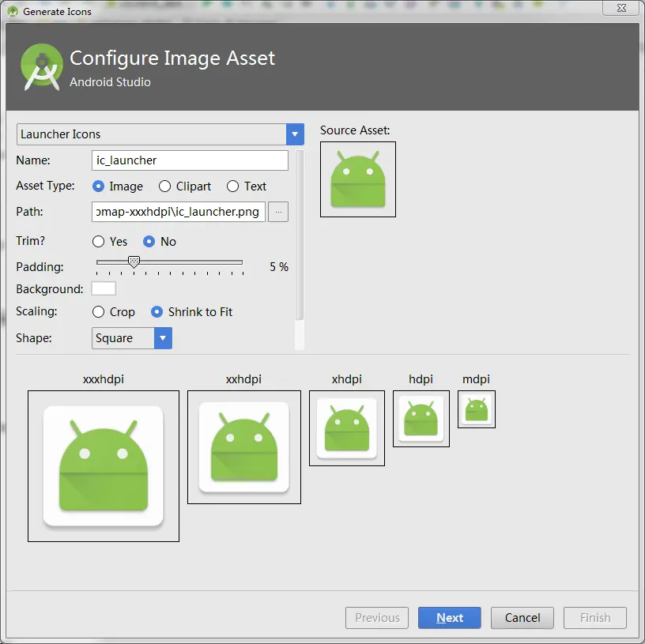Click the mdpi preview thumbnail

477,409
